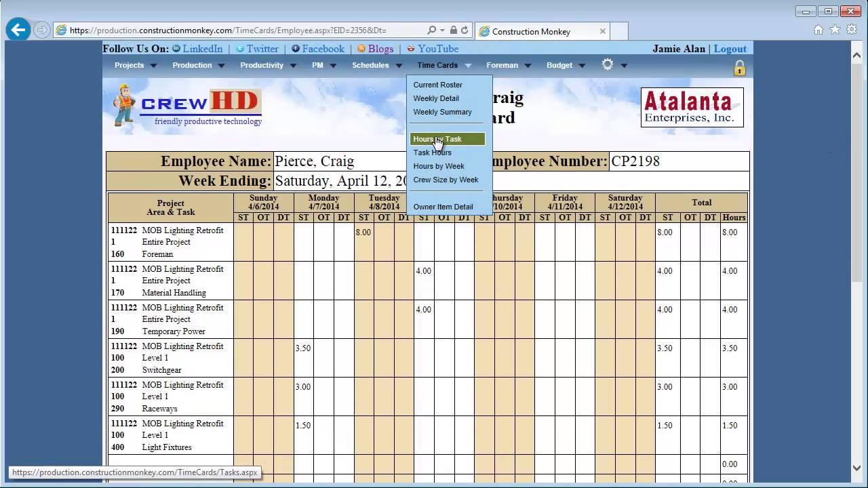
Task: Expand the Schedules menu arrow
Action: (x=398, y=66)
